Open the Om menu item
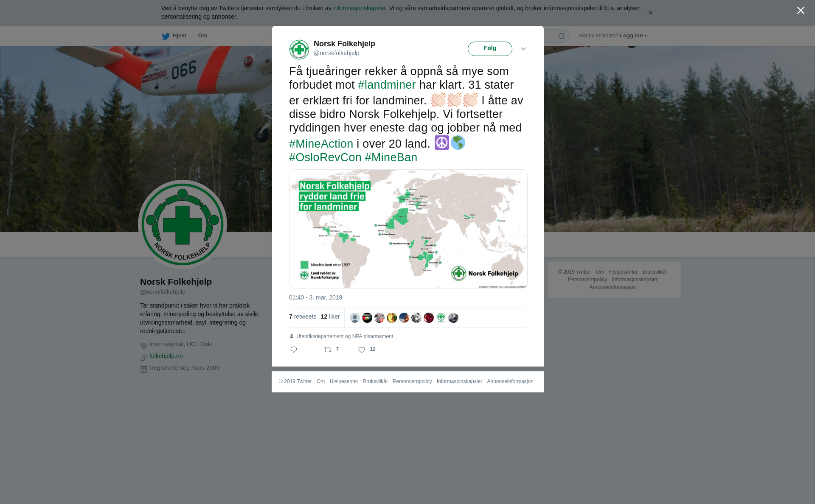This screenshot has width=815, height=504. click(202, 36)
